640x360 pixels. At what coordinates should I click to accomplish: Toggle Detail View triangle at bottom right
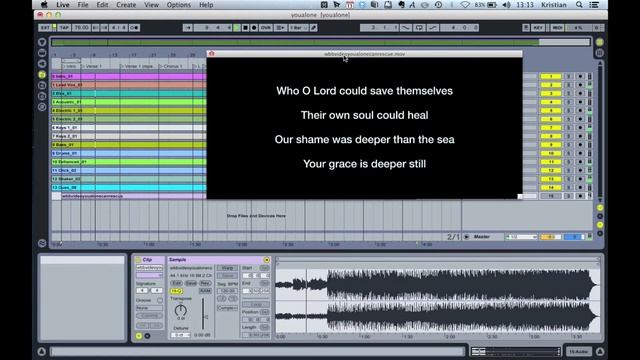(600, 351)
